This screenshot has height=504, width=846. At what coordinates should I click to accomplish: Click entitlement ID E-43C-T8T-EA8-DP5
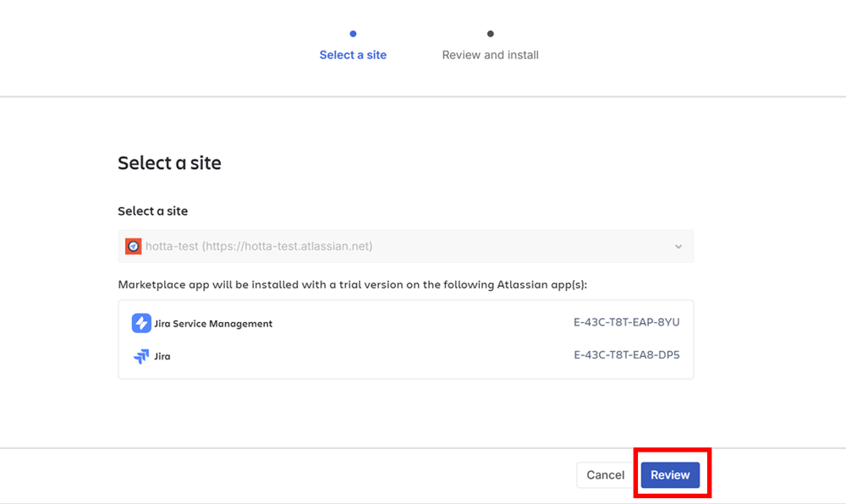tap(626, 356)
